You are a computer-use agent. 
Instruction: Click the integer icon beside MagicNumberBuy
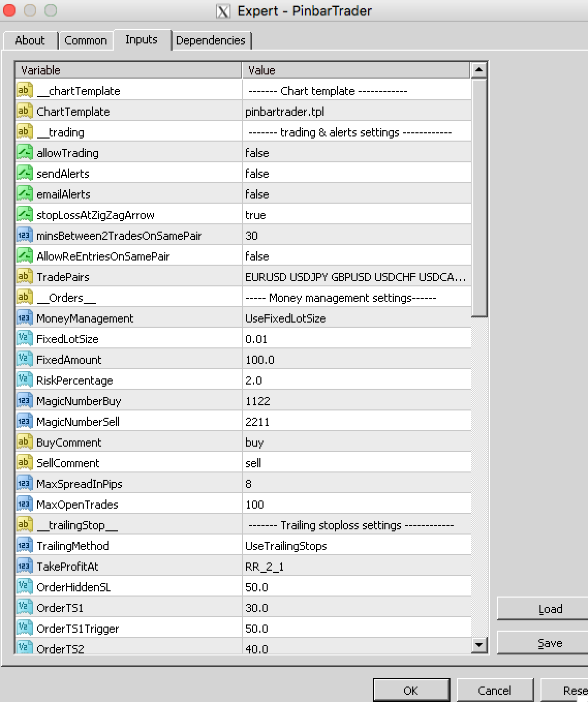click(25, 401)
